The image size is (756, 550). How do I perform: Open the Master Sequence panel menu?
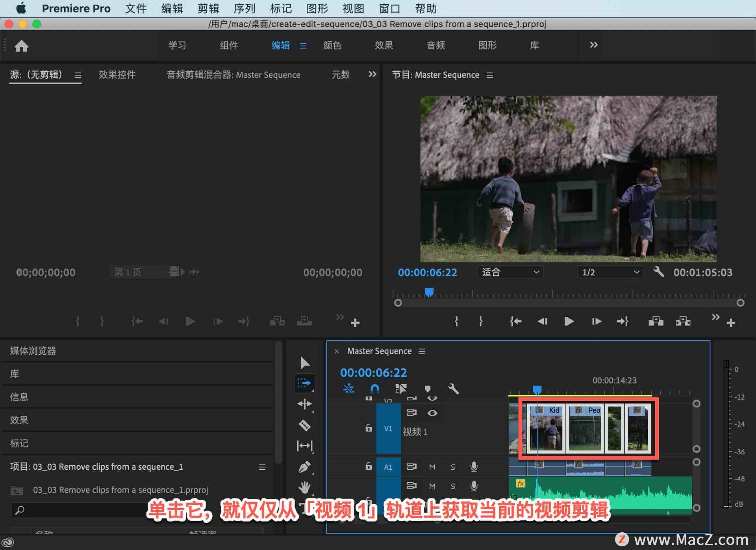coord(422,351)
